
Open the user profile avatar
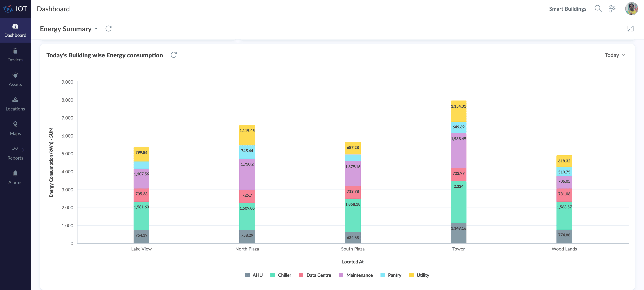coord(631,9)
